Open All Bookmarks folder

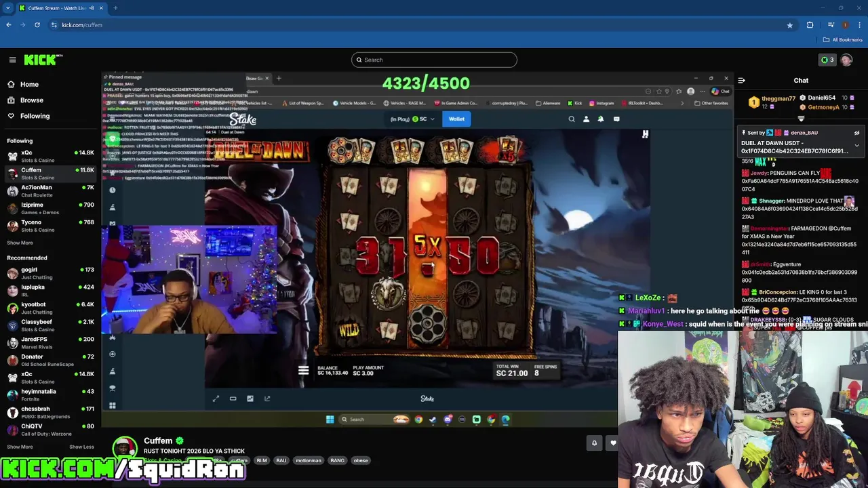point(843,40)
